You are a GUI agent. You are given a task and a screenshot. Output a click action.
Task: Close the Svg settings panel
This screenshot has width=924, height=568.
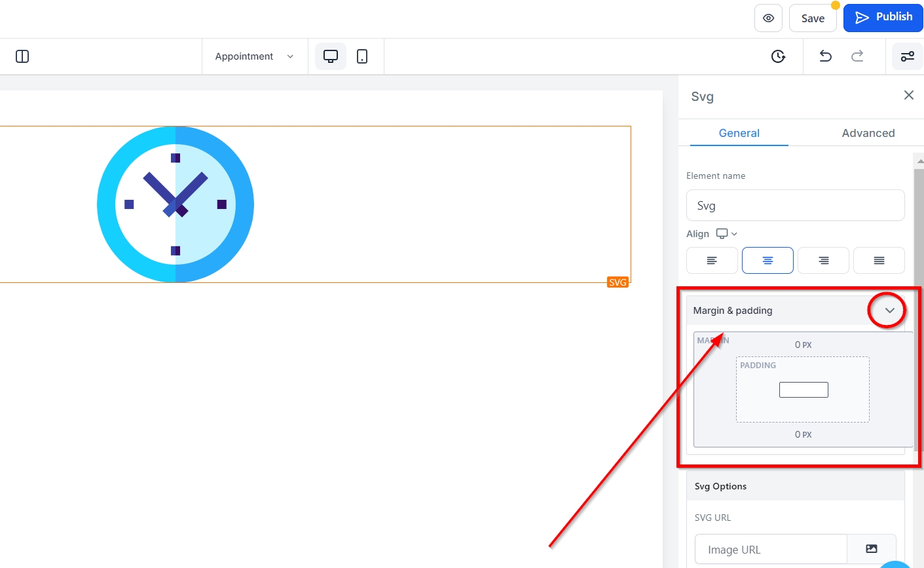(x=908, y=96)
